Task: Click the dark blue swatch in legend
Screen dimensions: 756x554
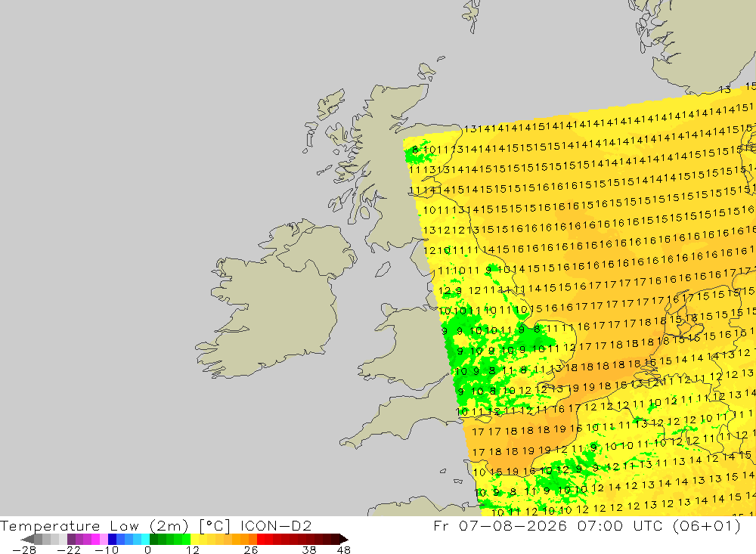Action: pos(112,540)
